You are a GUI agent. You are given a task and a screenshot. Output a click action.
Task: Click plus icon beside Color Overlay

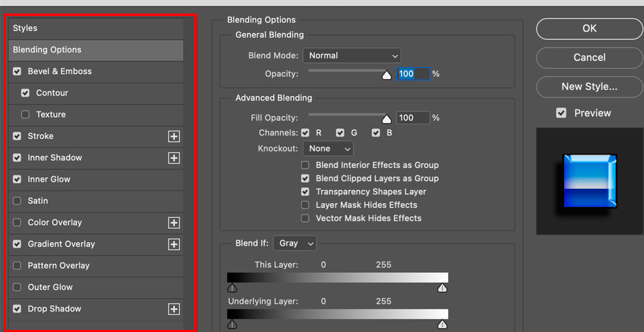coord(174,223)
